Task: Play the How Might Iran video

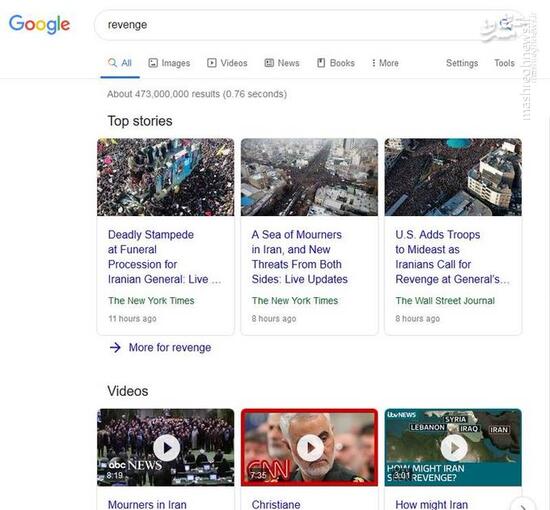Action: point(454,448)
